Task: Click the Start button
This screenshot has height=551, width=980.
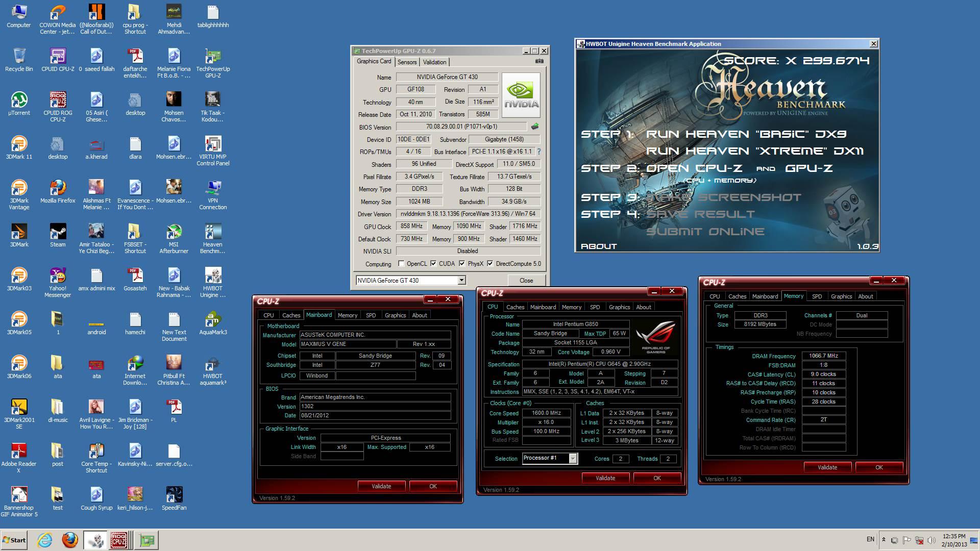Action: tap(14, 540)
